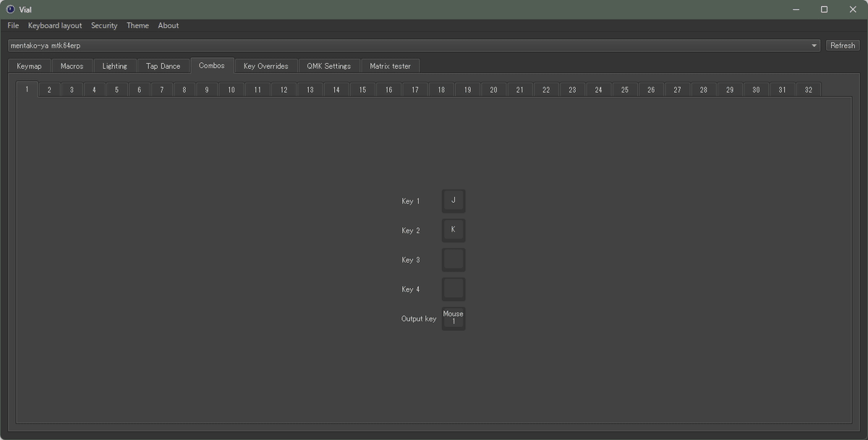Select combo tab 17
Viewport: 868px width, 440px height.
415,90
